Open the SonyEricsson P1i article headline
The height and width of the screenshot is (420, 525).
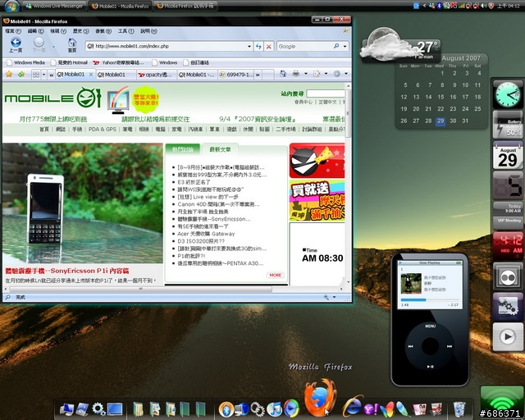[67, 271]
